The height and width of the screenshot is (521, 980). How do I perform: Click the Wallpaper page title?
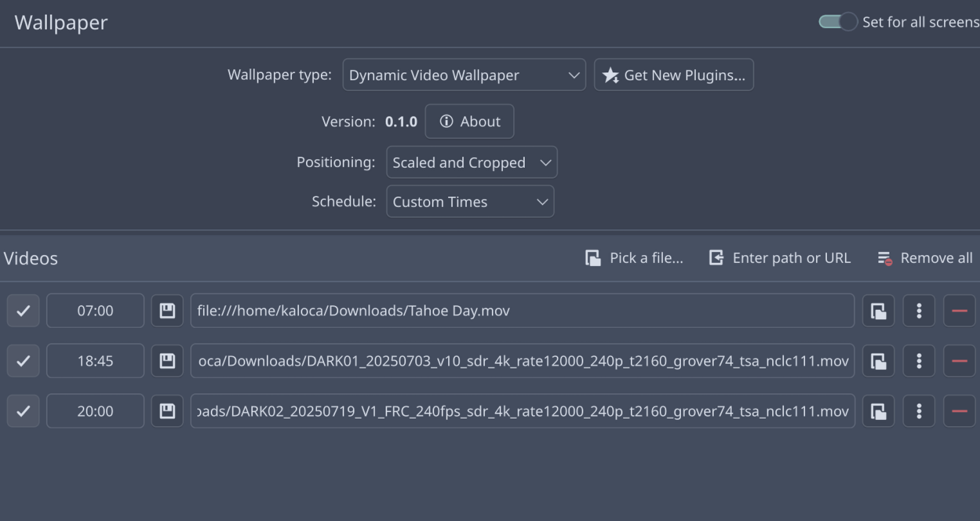(61, 23)
